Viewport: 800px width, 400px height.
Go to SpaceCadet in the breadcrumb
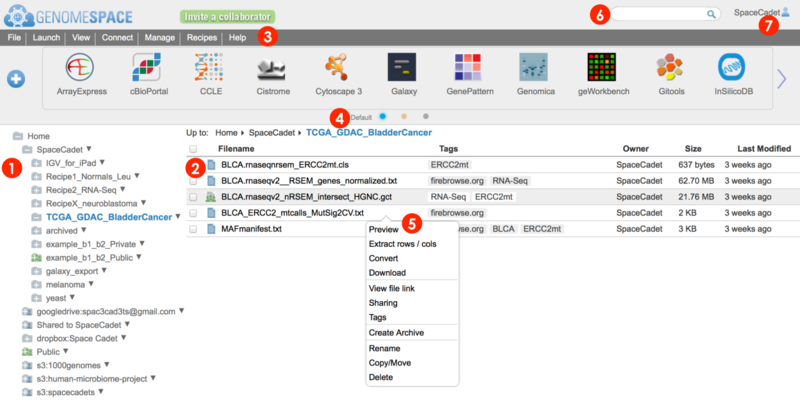click(x=271, y=133)
